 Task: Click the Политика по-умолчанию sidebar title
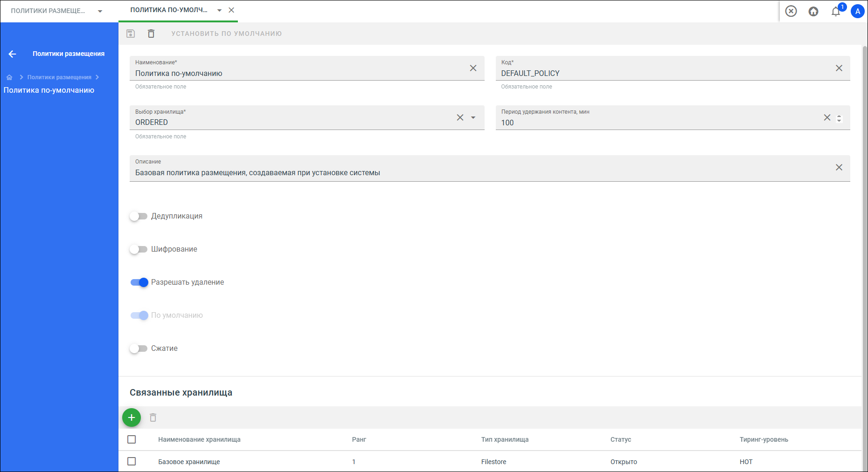pyautogui.click(x=49, y=90)
